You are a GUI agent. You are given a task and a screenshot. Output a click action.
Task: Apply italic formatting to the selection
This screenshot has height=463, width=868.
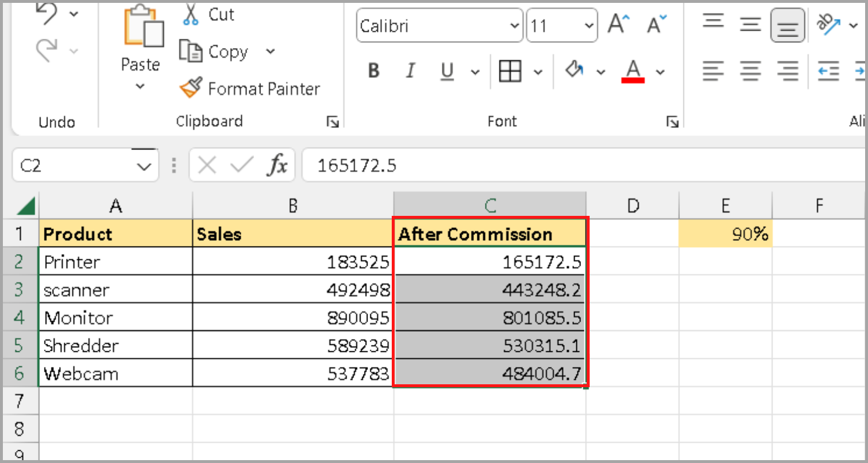point(410,71)
